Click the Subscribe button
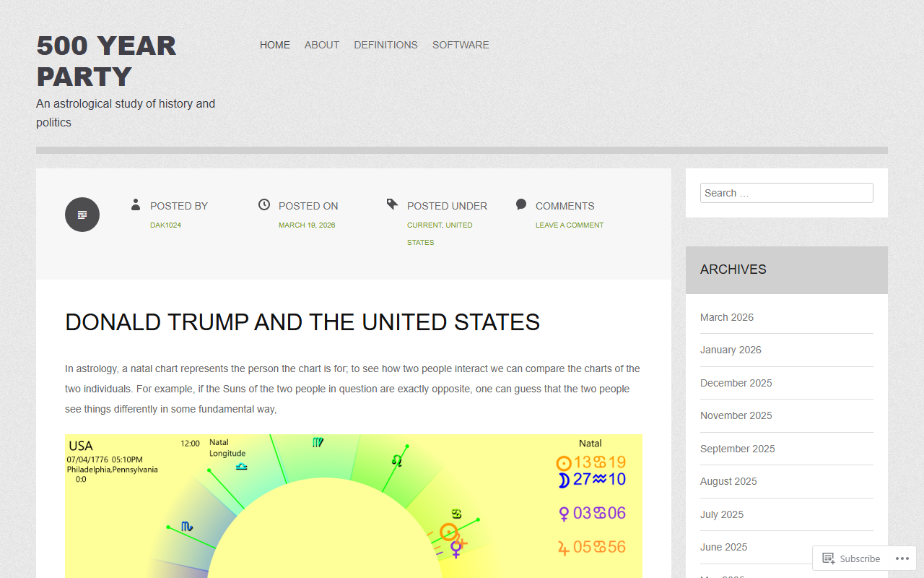This screenshot has height=578, width=924. coord(851,558)
